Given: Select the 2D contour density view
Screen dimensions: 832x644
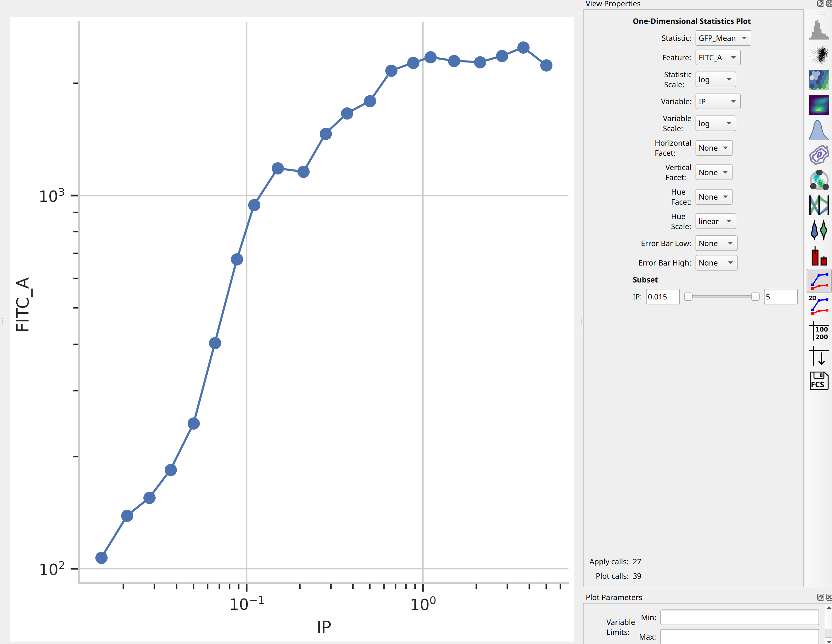Looking at the screenshot, I should point(819,155).
